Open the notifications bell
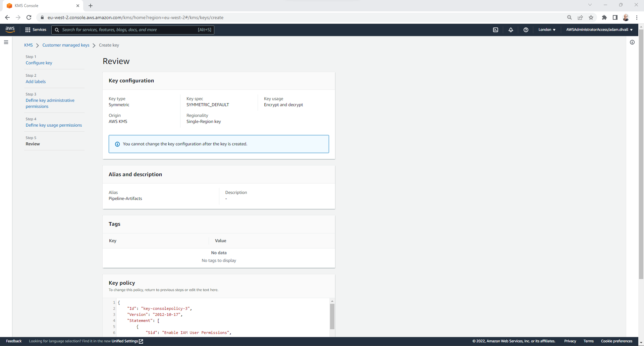The height and width of the screenshot is (346, 644). coord(511,30)
